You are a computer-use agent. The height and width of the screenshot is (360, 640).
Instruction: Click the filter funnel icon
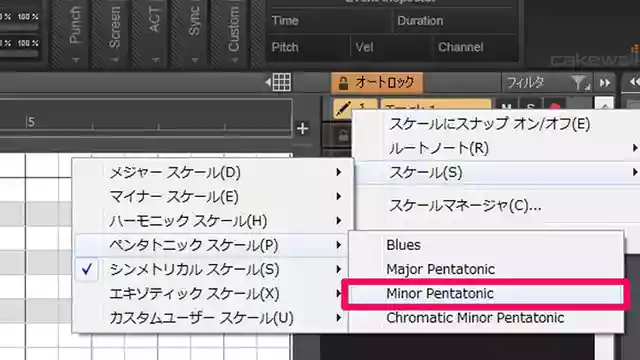(580, 83)
